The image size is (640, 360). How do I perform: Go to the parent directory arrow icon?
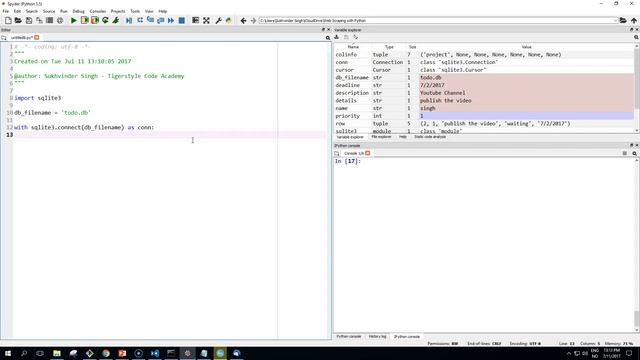click(633, 20)
